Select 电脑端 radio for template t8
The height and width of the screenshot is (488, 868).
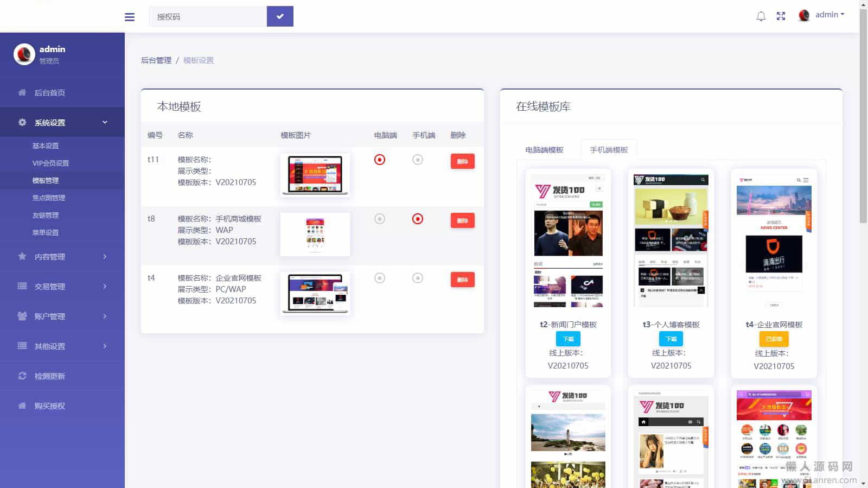tap(380, 219)
